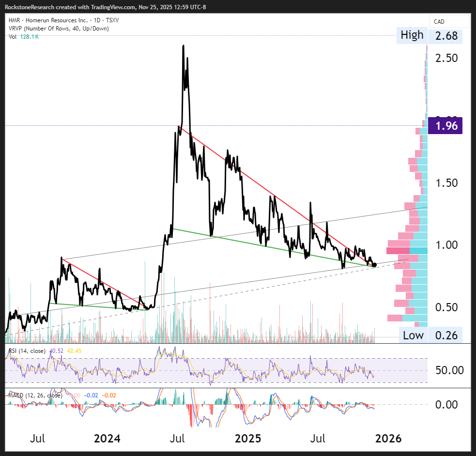Select the VRVP indicator legend label

(58, 29)
